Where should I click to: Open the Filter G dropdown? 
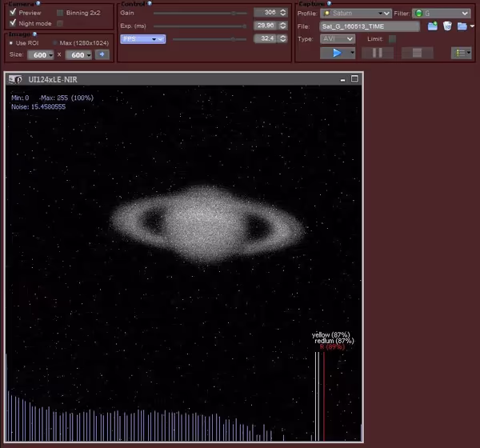[x=442, y=13]
